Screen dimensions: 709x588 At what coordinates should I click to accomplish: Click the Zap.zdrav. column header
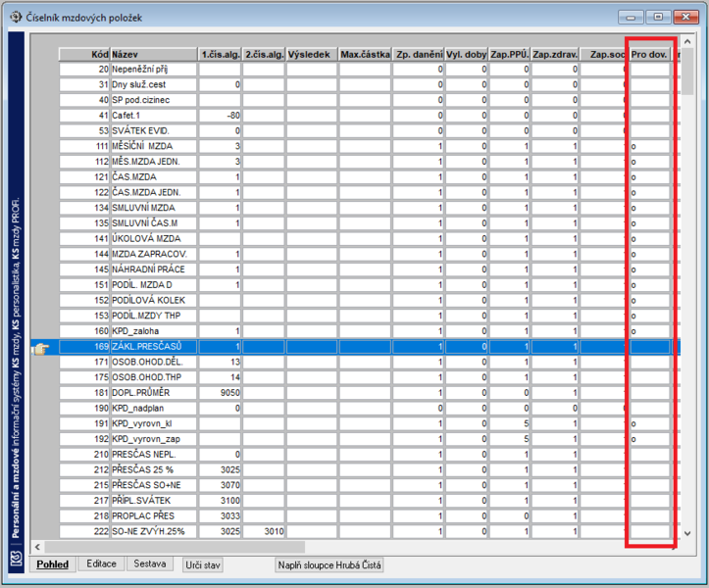[x=555, y=54]
